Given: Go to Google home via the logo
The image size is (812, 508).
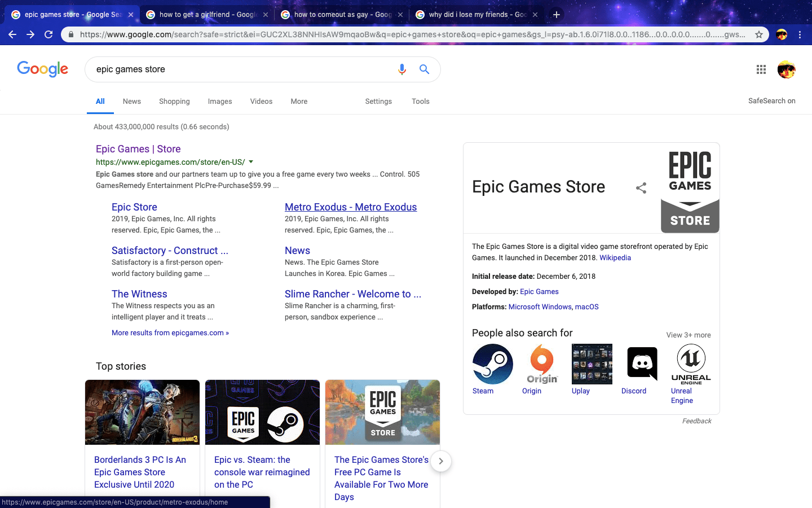Looking at the screenshot, I should (x=43, y=69).
